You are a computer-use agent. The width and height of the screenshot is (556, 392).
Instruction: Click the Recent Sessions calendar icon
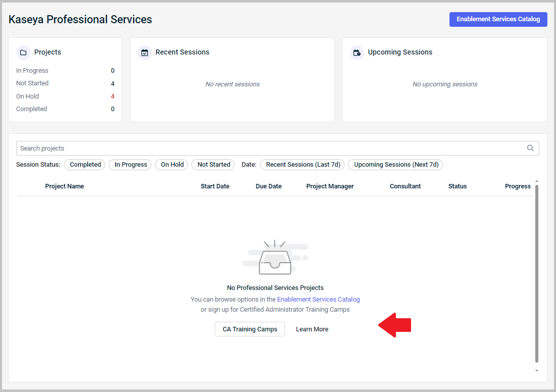pyautogui.click(x=145, y=53)
